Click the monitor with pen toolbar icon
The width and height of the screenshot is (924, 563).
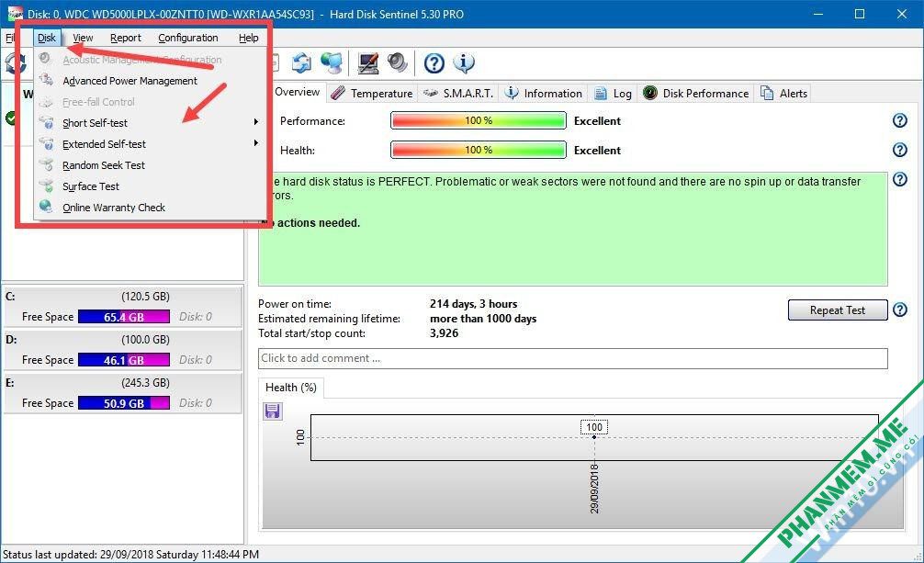(367, 62)
